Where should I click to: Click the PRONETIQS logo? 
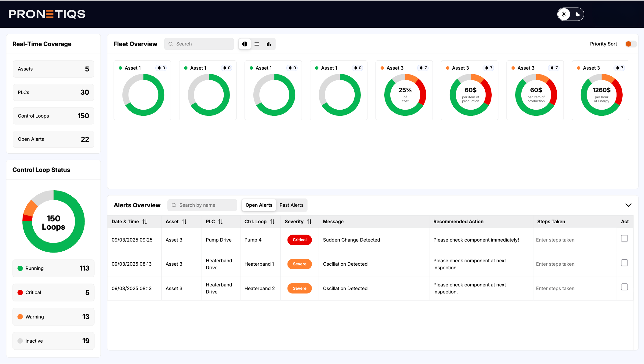point(47,14)
